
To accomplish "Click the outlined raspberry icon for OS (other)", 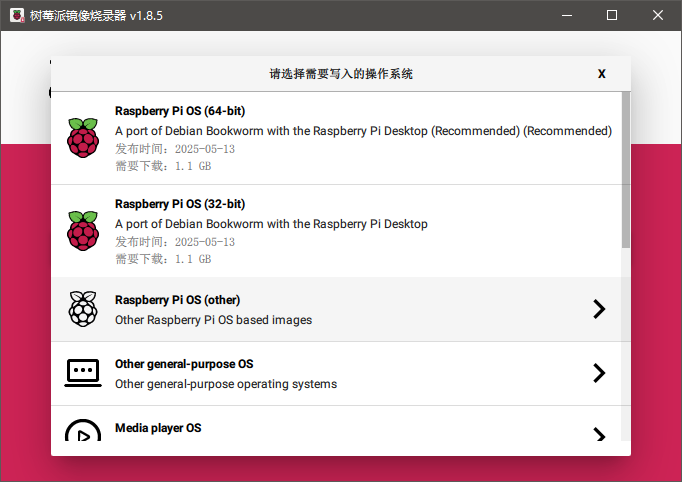I will [83, 309].
